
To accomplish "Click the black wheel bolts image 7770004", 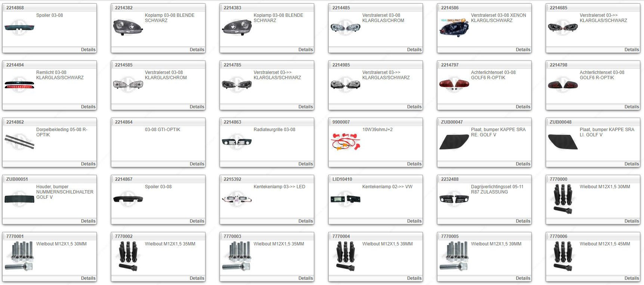I will 346,256.
